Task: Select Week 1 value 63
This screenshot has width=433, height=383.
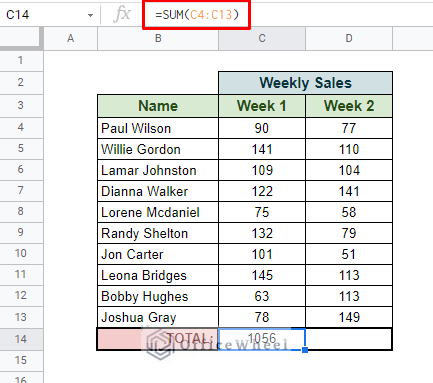Action: tap(262, 296)
